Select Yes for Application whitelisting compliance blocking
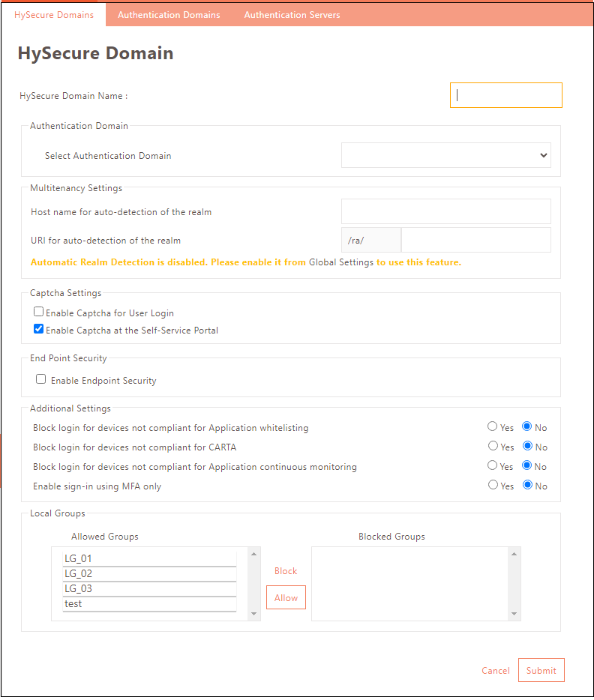The image size is (594, 700). pyautogui.click(x=492, y=426)
